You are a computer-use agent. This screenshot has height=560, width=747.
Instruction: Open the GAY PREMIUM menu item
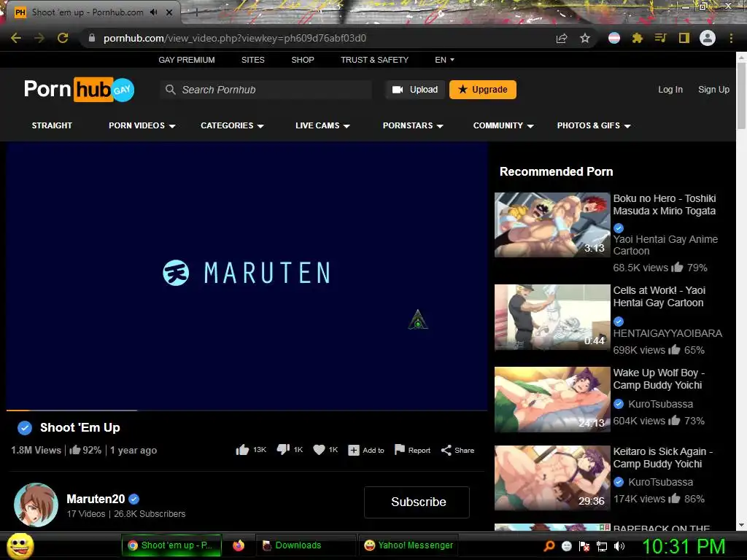click(x=186, y=60)
